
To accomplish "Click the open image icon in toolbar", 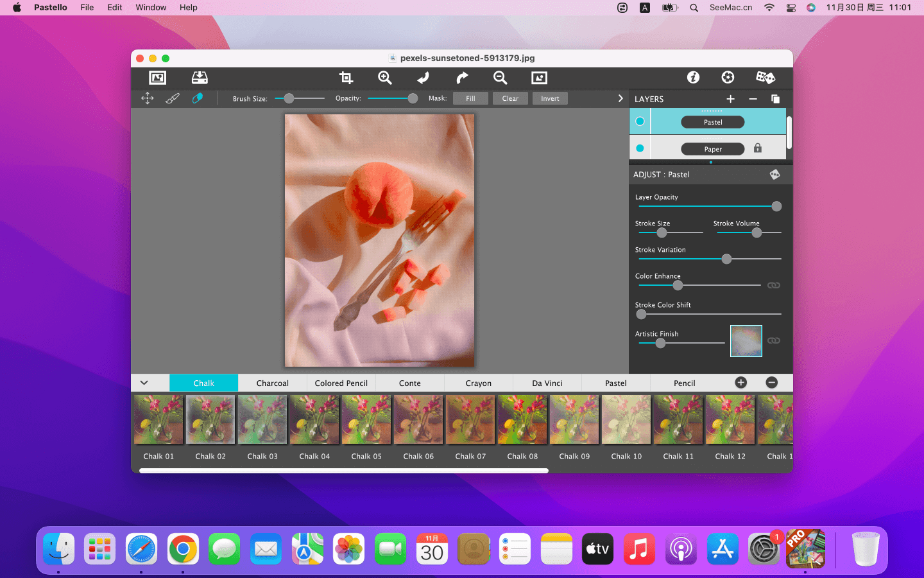I will click(157, 78).
